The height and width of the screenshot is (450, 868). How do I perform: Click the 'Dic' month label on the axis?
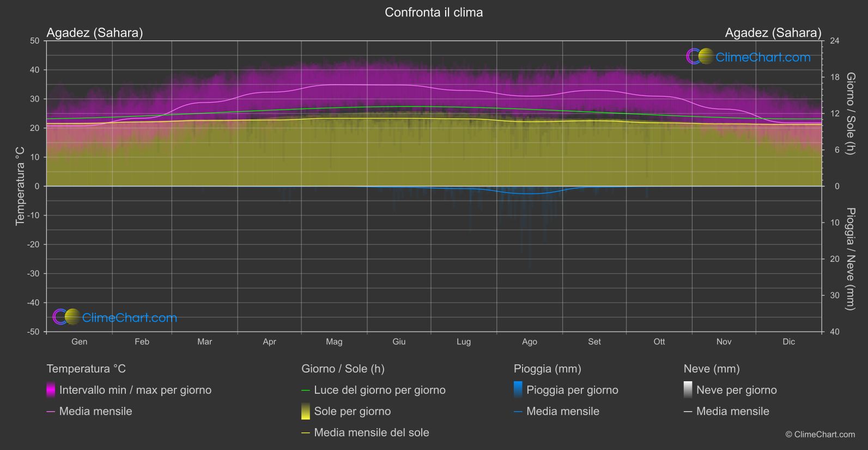click(x=789, y=341)
